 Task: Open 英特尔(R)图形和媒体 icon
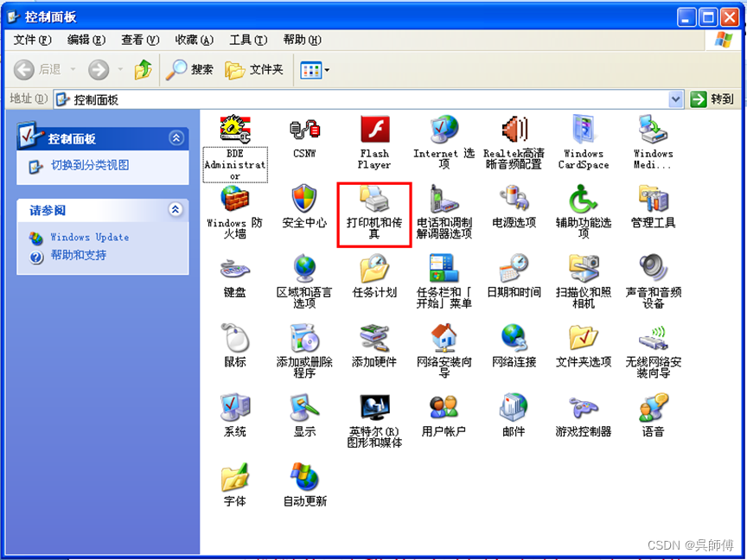[374, 408]
